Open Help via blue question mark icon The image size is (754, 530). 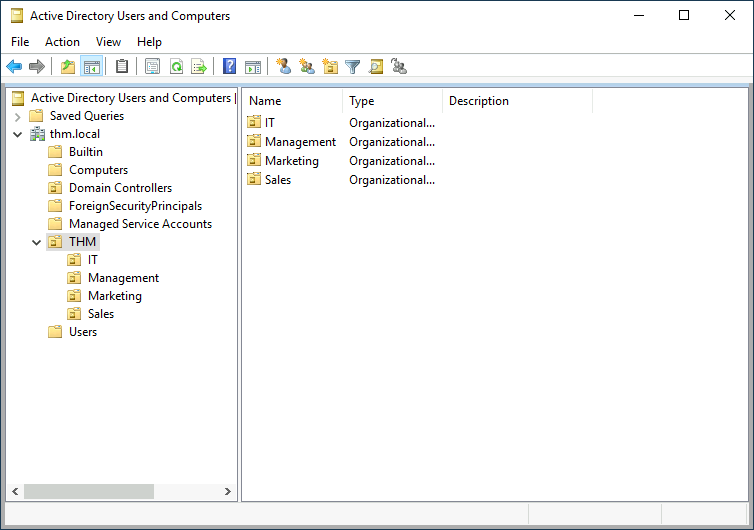pyautogui.click(x=230, y=67)
